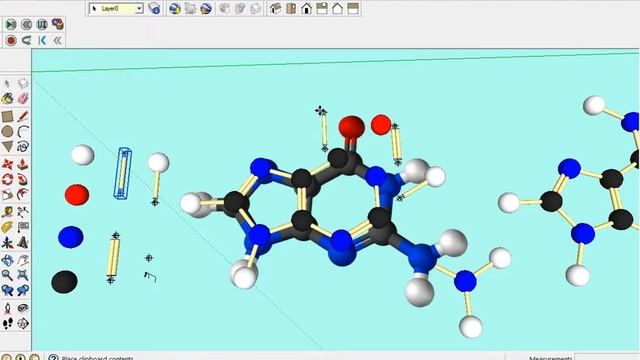This screenshot has width=640, height=360.
Task: Select the Axes tool
Action: click(x=7, y=243)
